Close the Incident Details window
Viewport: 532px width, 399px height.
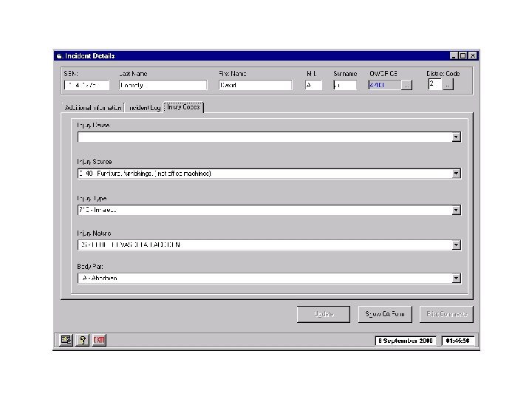[473, 56]
